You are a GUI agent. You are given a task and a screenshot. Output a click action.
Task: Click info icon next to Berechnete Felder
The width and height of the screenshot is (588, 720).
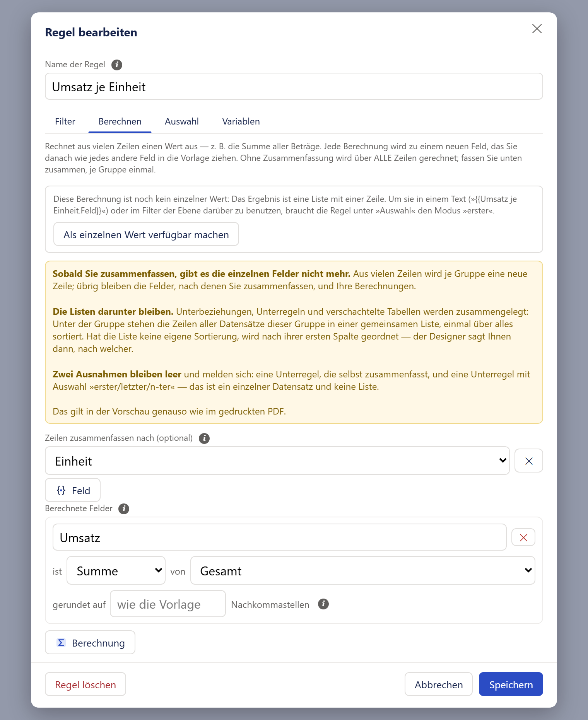pos(124,508)
